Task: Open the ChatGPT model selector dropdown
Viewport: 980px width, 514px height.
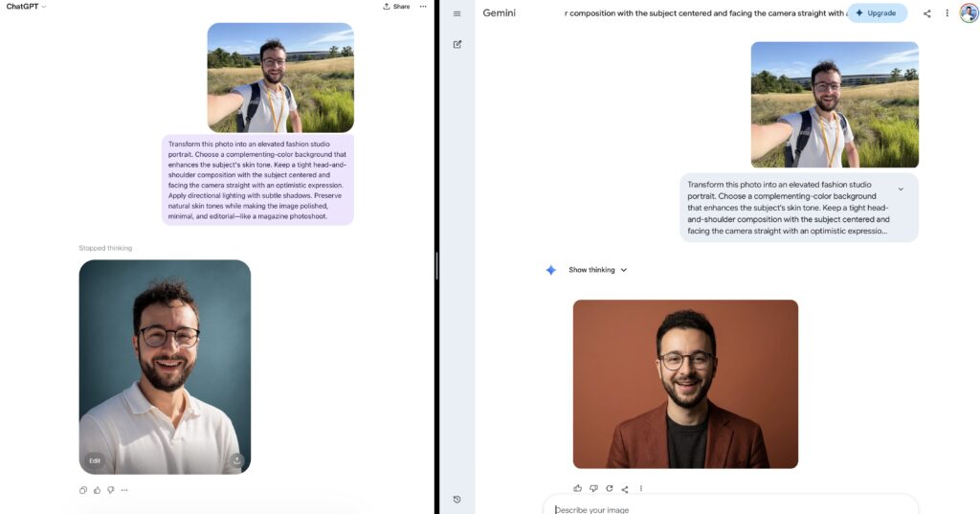Action: [x=27, y=7]
